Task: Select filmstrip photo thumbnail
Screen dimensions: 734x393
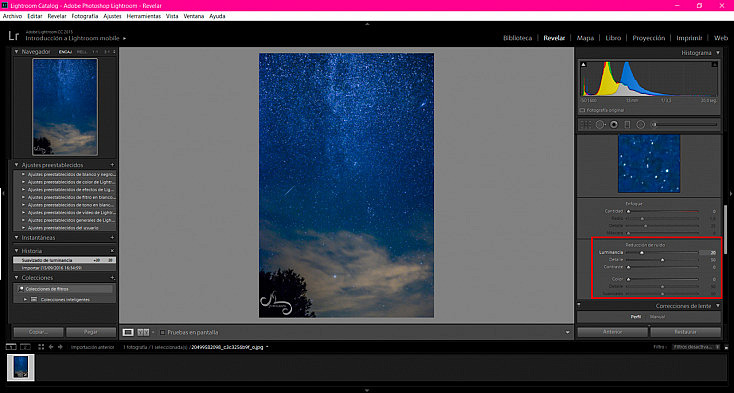Action: click(x=21, y=367)
